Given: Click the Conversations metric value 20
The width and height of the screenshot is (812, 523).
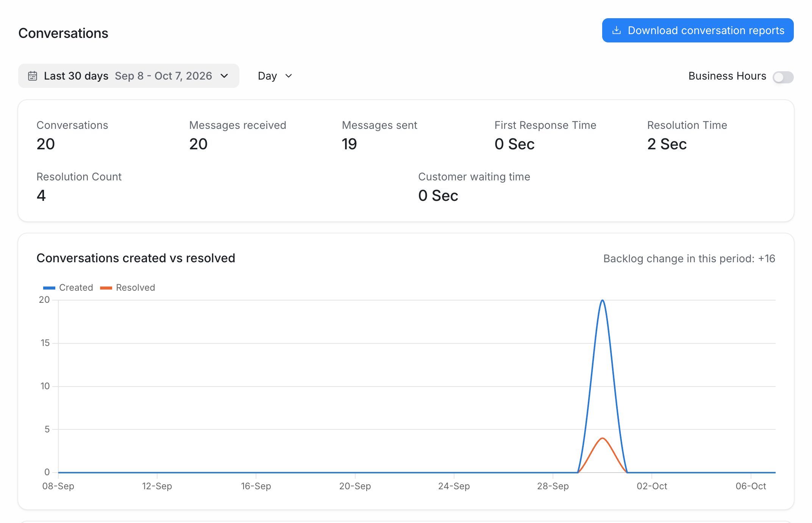Looking at the screenshot, I should (x=45, y=144).
